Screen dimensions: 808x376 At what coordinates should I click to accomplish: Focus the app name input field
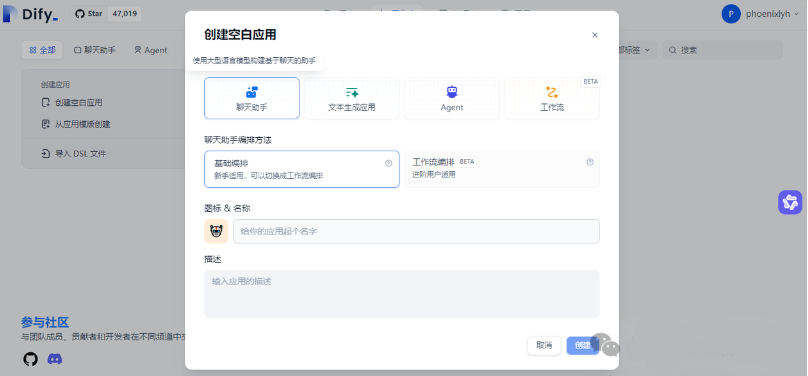416,231
